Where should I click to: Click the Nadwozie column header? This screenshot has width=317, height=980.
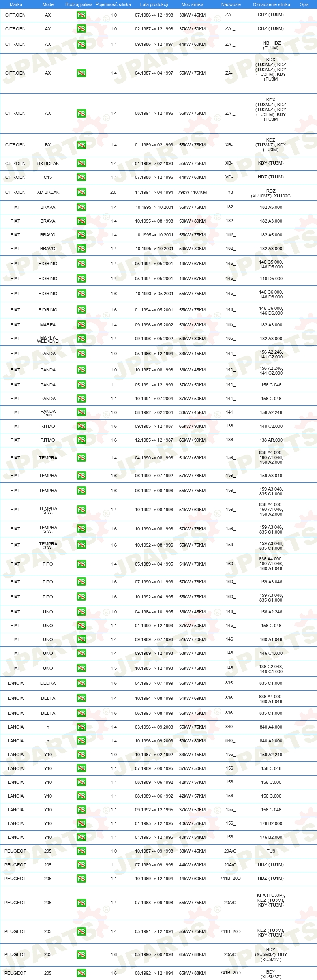click(x=231, y=4)
